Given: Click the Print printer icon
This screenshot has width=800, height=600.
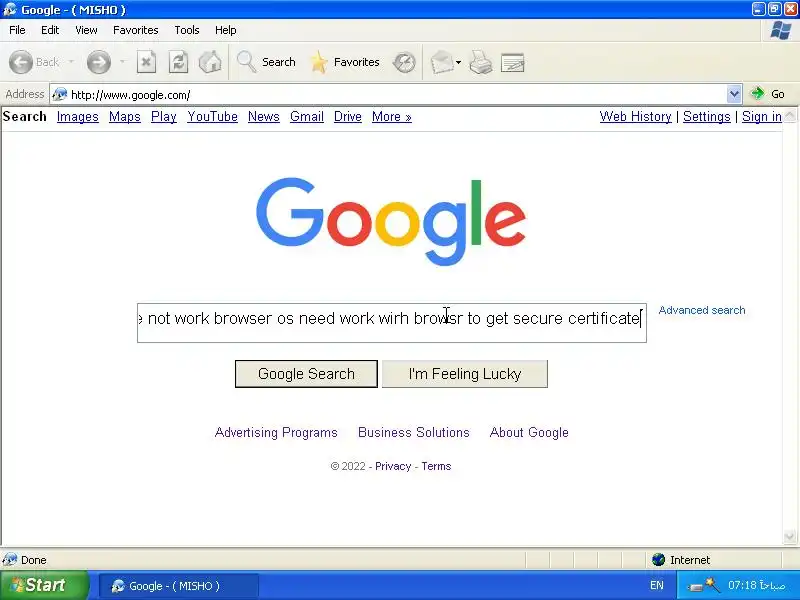Looking at the screenshot, I should [481, 63].
